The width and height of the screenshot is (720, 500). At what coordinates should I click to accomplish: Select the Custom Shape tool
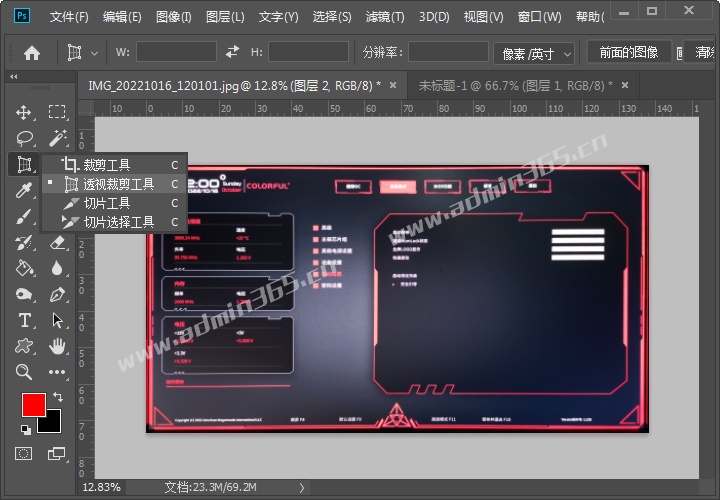[23, 346]
